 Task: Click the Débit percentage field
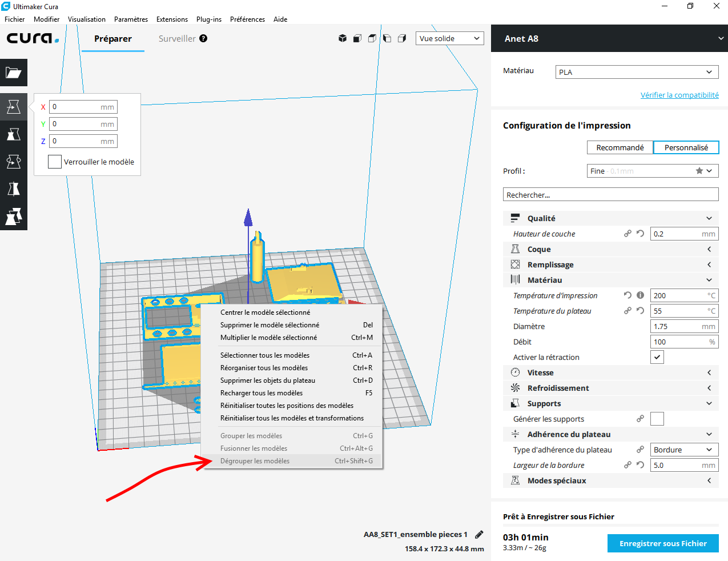(685, 342)
